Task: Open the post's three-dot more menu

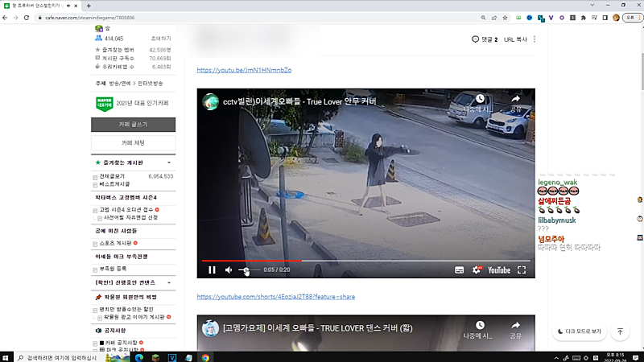Action: [x=535, y=39]
